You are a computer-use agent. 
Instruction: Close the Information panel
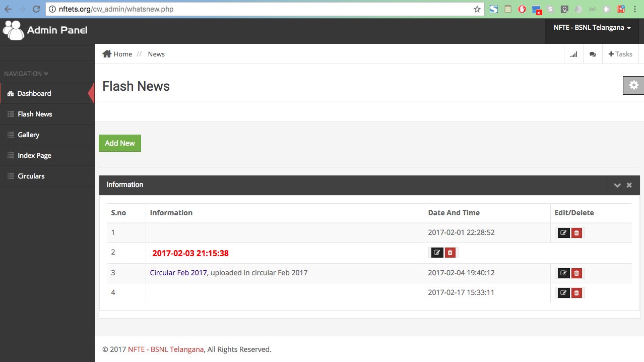tap(629, 185)
